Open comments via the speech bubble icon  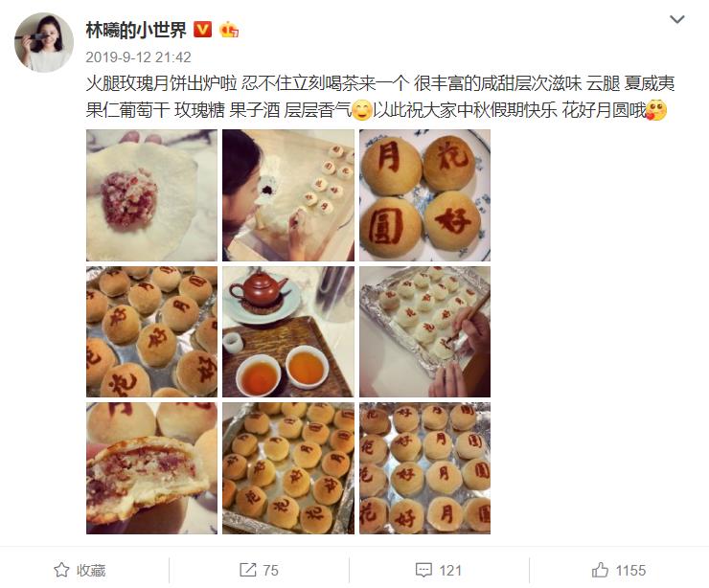click(x=423, y=570)
